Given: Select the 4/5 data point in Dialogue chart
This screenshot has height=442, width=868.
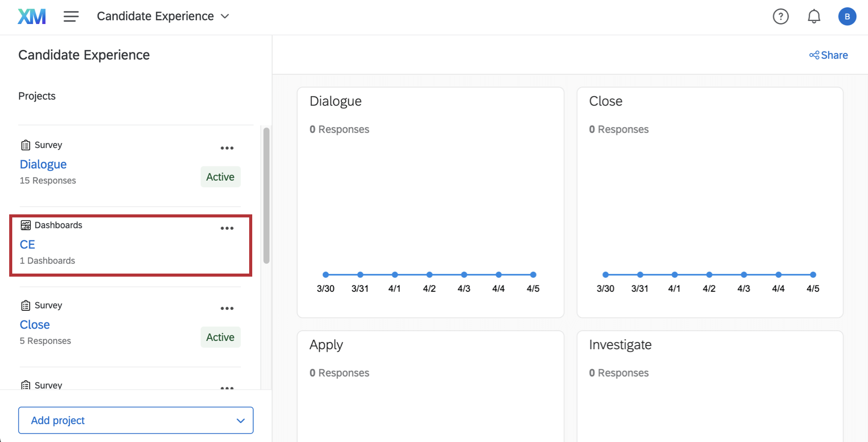Looking at the screenshot, I should pos(533,275).
